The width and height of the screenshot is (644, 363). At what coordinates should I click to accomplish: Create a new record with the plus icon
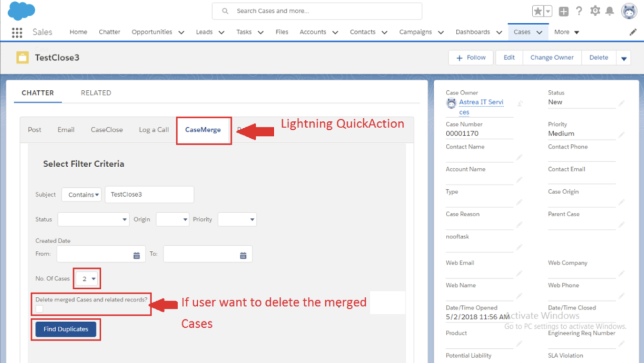[563, 11]
